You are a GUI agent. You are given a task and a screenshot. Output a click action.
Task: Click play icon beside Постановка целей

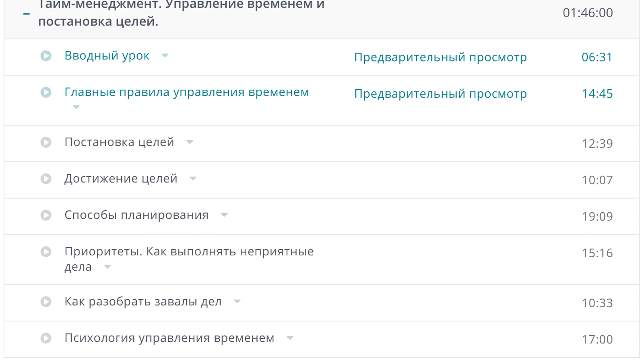click(x=46, y=142)
